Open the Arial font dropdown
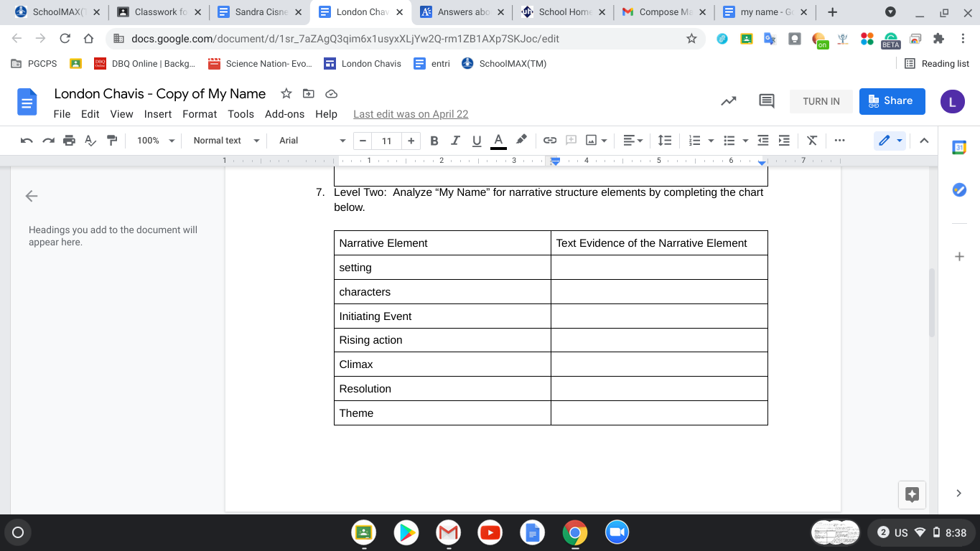This screenshot has width=980, height=551. 312,141
